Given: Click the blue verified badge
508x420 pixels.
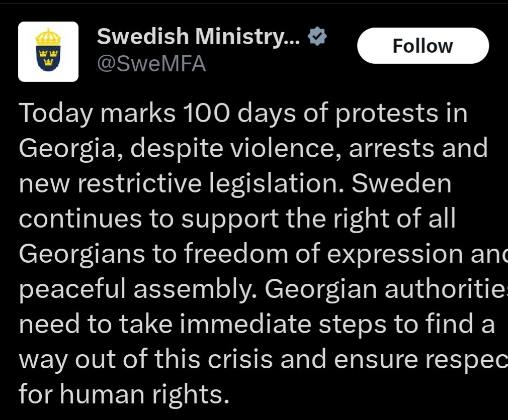Looking at the screenshot, I should tap(317, 37).
